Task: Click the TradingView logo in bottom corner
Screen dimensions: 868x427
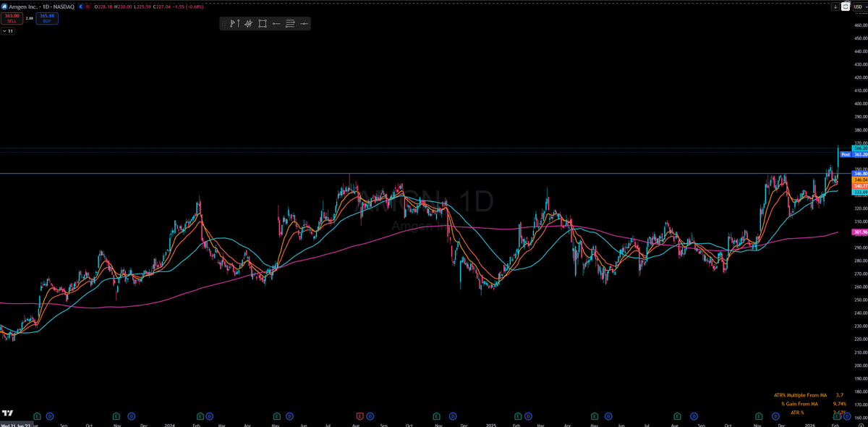Action: [x=7, y=413]
